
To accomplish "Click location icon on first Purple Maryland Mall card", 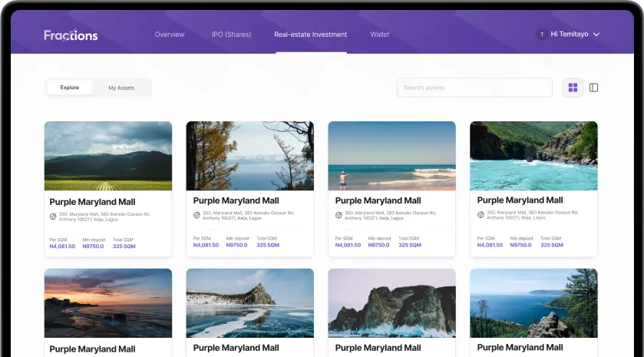I will tap(53, 216).
